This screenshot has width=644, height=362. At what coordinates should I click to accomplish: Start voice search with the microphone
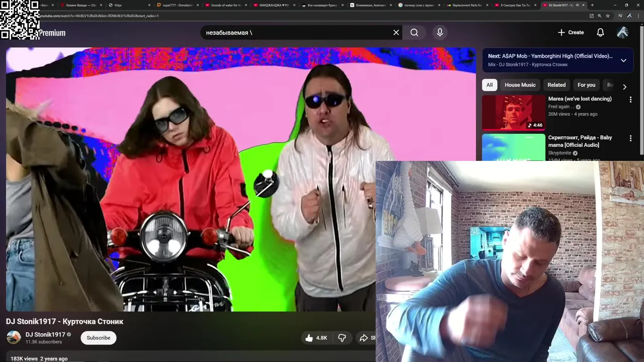(x=440, y=33)
